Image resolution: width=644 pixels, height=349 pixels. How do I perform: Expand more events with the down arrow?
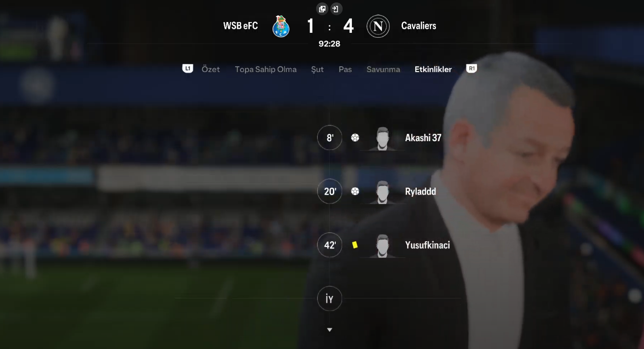point(329,330)
